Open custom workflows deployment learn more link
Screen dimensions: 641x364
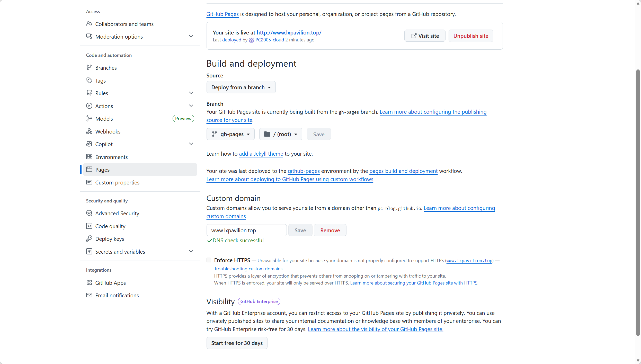coord(290,179)
